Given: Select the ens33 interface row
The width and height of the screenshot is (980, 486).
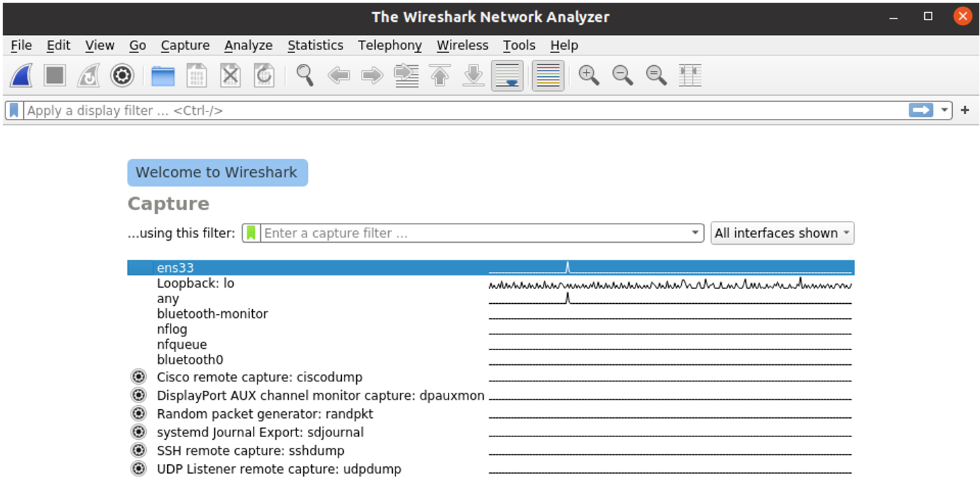Looking at the screenshot, I should (x=491, y=268).
